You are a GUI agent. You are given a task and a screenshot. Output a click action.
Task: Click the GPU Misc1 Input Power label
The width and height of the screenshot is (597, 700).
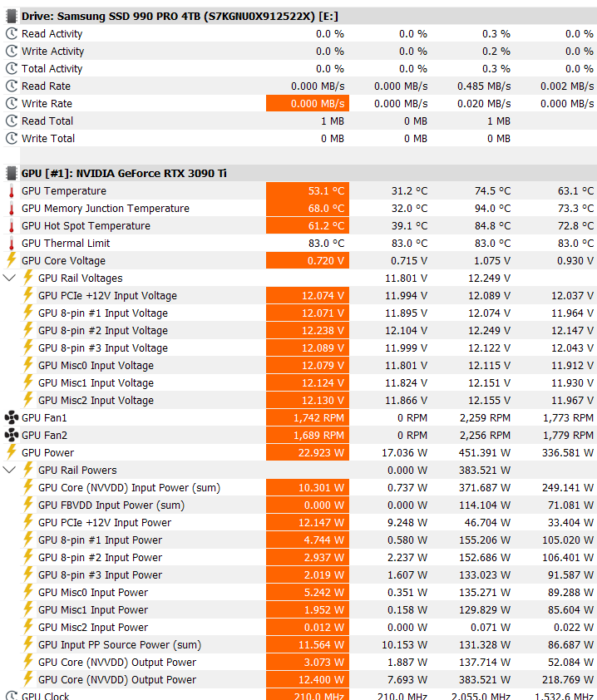point(93,610)
